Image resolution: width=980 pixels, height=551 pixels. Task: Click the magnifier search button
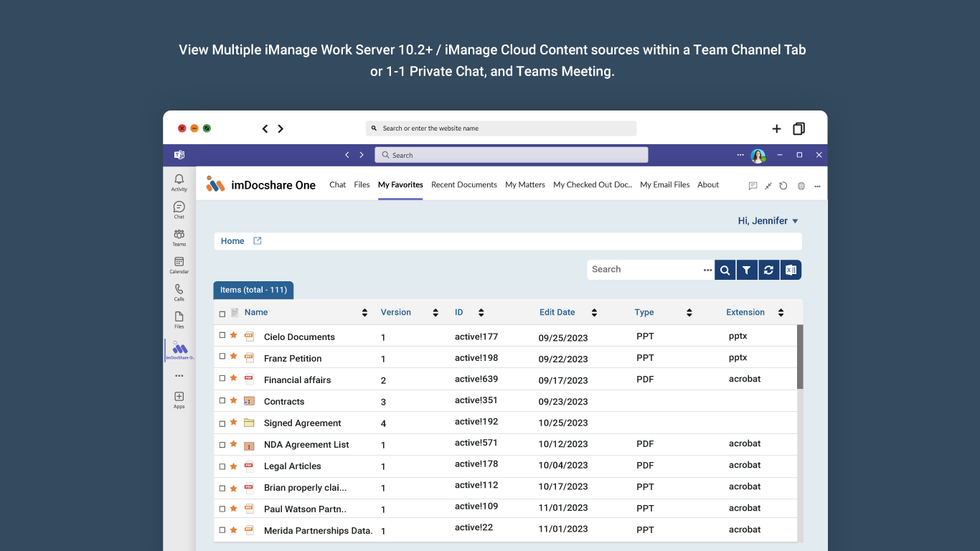coord(725,270)
